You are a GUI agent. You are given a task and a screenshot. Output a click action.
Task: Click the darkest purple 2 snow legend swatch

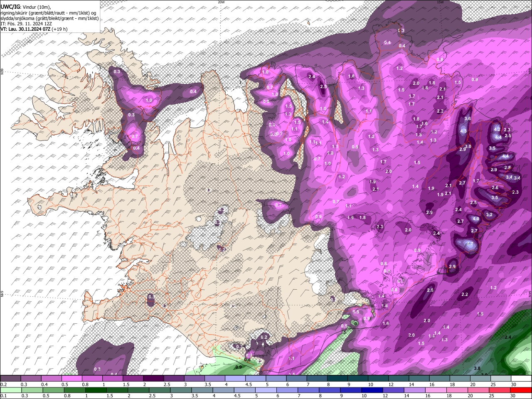coord(153,379)
